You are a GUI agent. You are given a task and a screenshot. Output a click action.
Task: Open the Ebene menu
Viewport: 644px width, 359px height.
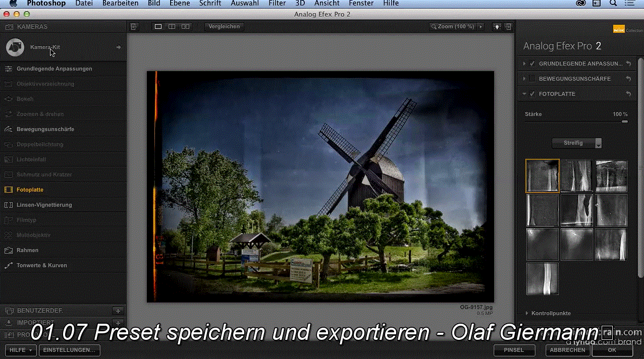180,4
